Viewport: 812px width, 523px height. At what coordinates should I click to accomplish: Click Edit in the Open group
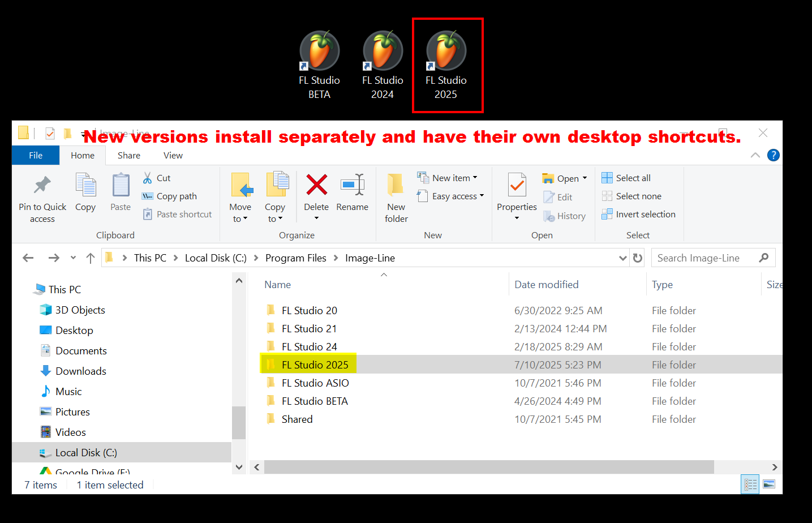coord(558,197)
